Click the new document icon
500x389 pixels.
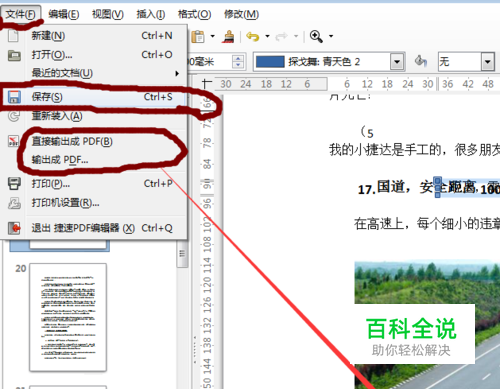click(x=13, y=36)
